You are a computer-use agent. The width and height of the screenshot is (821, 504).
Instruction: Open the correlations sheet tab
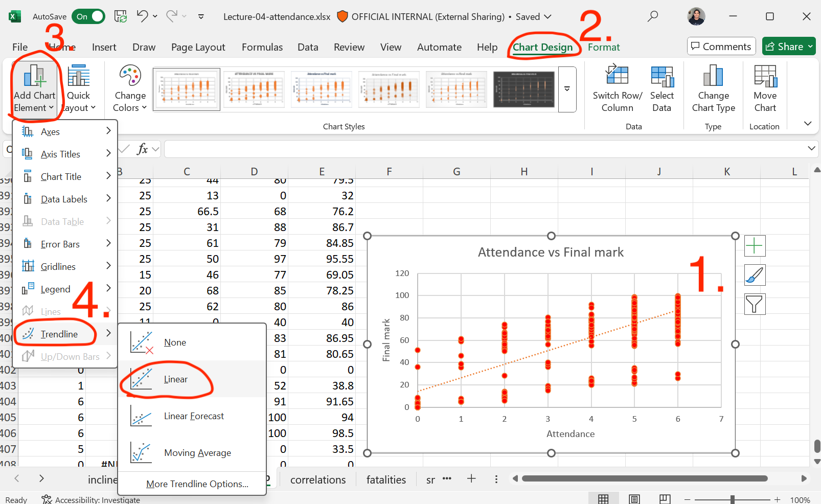coord(318,479)
